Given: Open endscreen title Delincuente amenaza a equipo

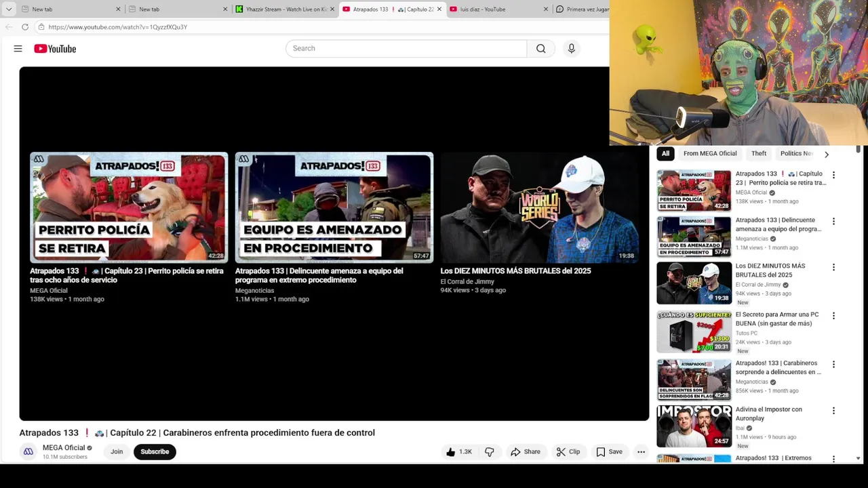Looking at the screenshot, I should coord(319,275).
